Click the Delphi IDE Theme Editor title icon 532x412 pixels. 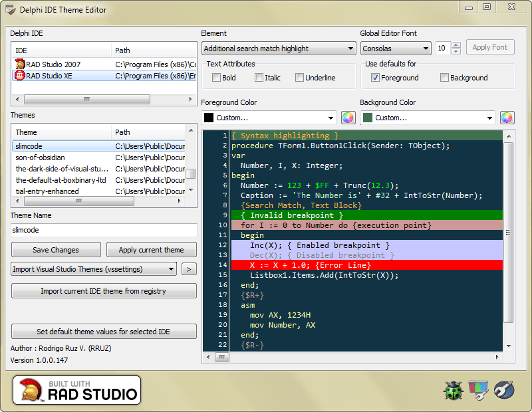coord(11,10)
